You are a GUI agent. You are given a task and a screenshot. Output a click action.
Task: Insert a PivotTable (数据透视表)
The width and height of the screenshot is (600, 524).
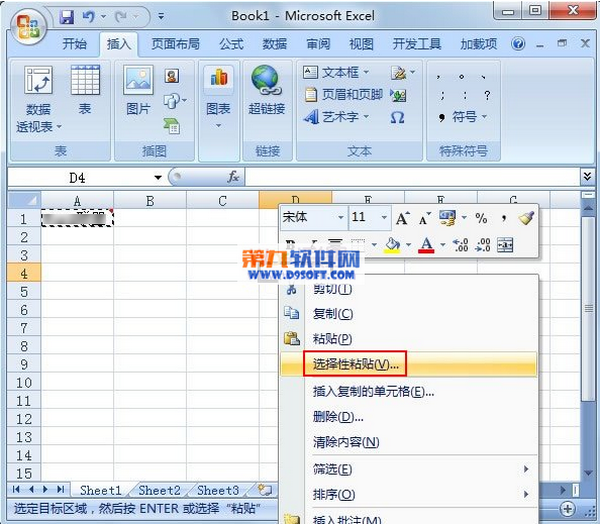(38, 99)
